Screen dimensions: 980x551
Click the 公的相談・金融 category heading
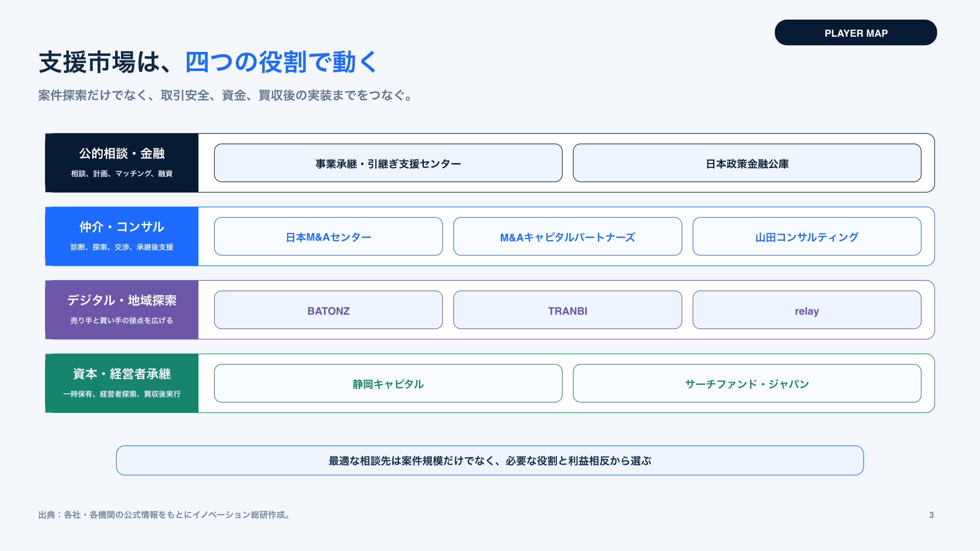pyautogui.click(x=122, y=154)
